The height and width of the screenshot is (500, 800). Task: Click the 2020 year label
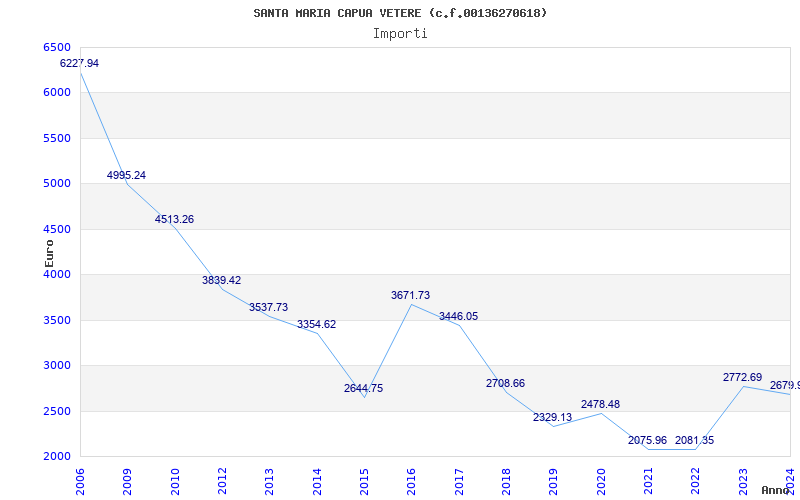(601, 482)
